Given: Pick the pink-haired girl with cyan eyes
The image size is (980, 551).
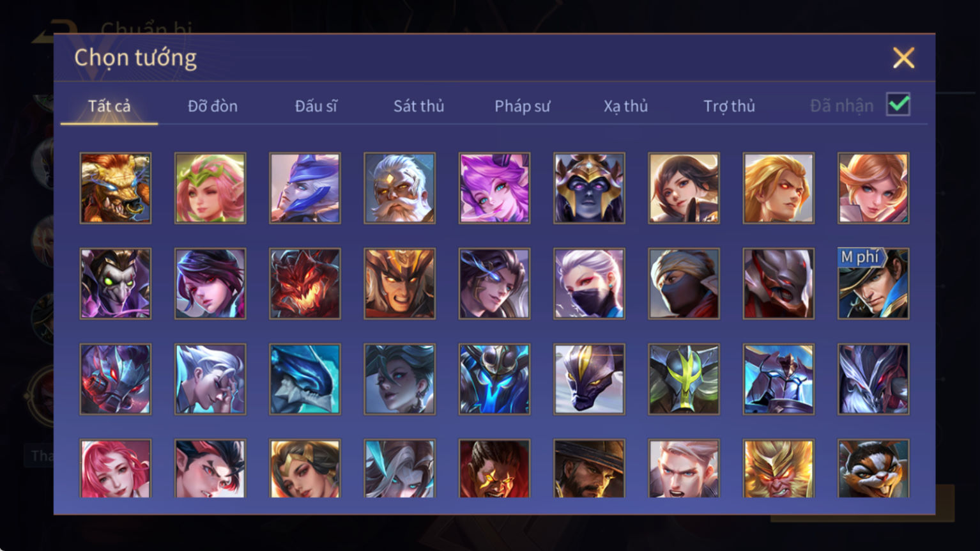Looking at the screenshot, I should (494, 188).
